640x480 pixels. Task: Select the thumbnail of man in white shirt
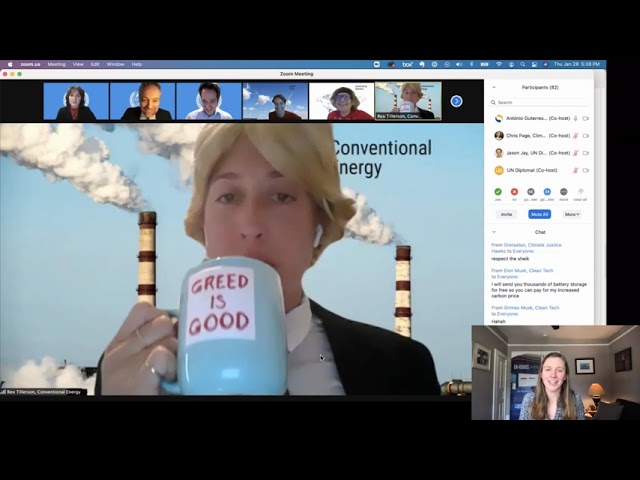click(x=209, y=101)
